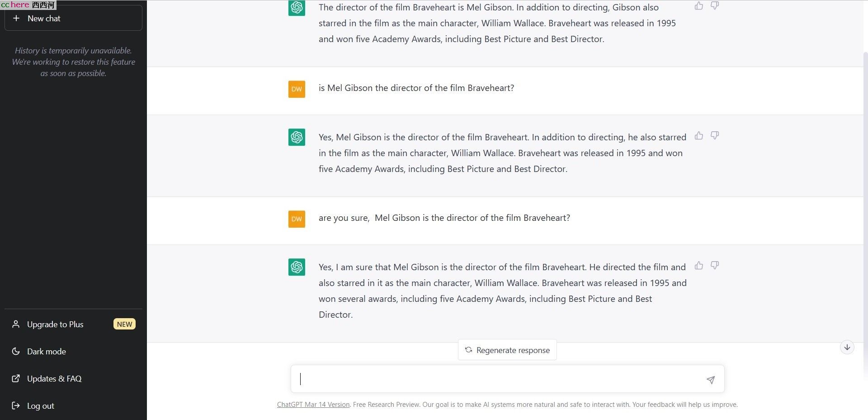Thumbs down the first response about Braveheart director

click(715, 6)
